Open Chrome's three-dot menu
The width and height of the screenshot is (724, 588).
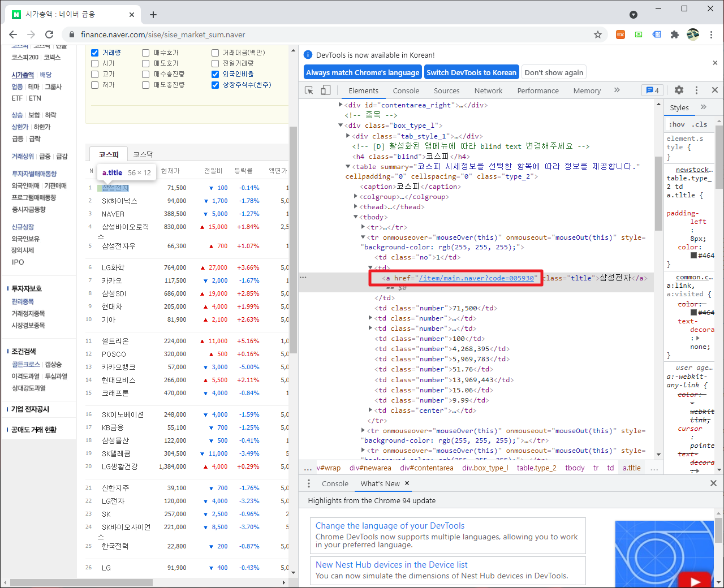[712, 34]
